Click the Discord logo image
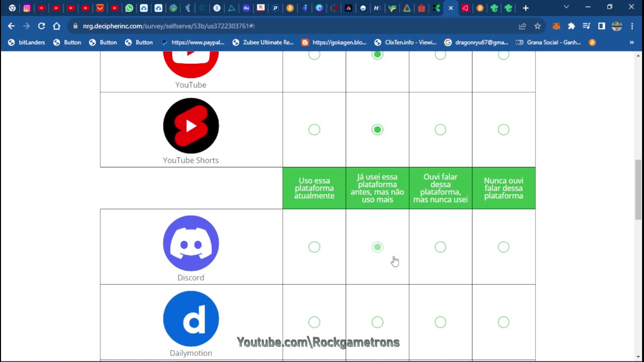The image size is (644, 362). [x=191, y=243]
